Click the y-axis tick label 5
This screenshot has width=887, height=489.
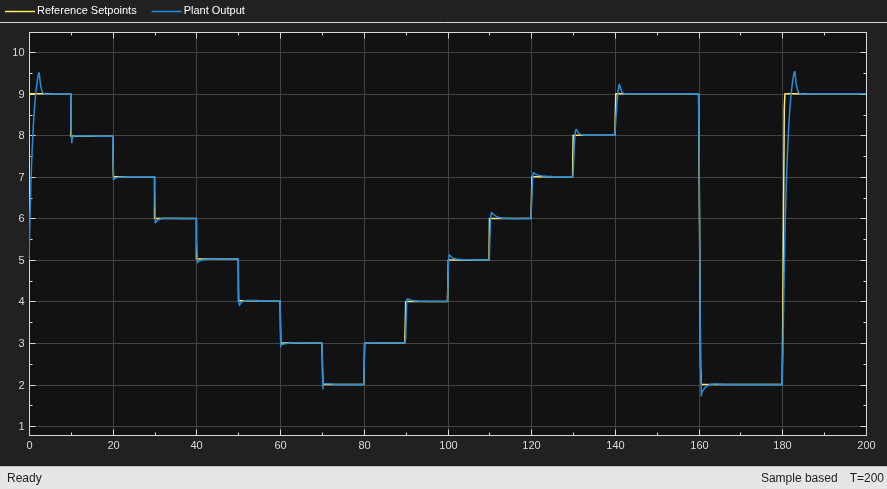21,260
